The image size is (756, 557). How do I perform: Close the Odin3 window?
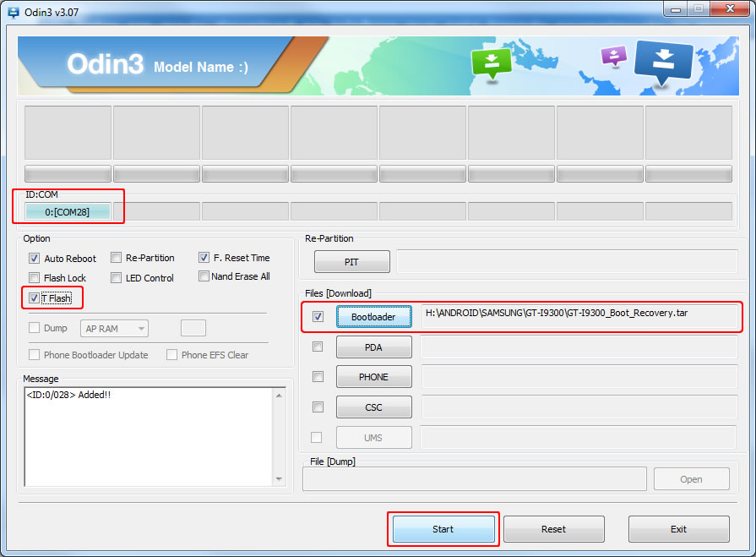point(731,9)
